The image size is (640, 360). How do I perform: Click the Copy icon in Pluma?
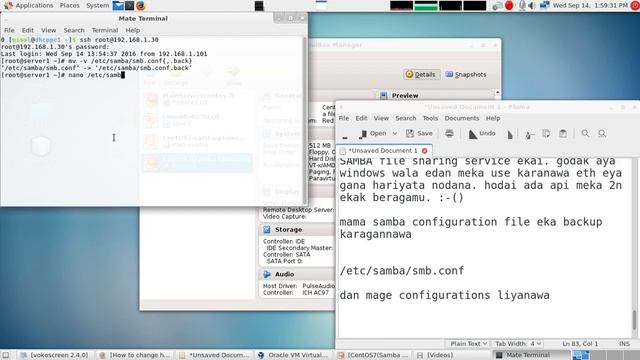546,133
